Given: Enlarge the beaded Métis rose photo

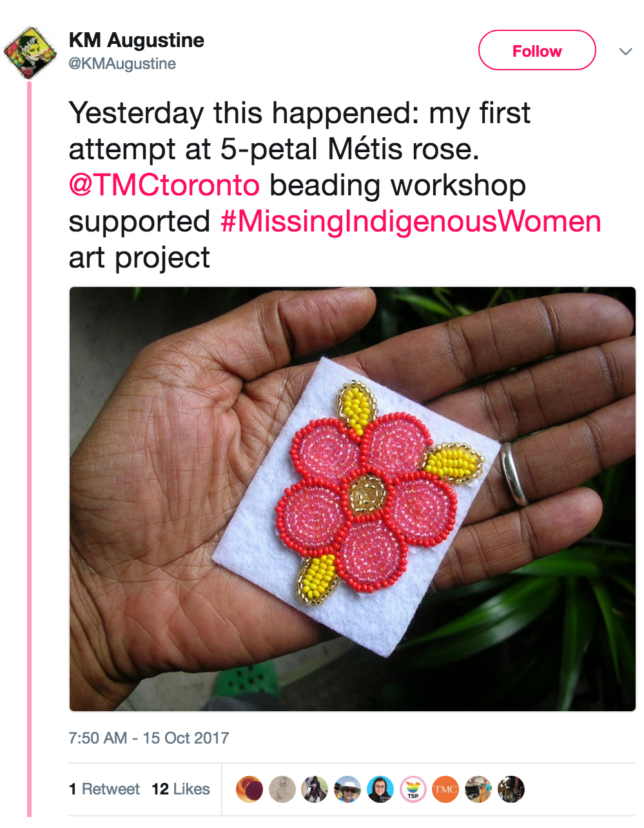Looking at the screenshot, I should click(x=352, y=498).
